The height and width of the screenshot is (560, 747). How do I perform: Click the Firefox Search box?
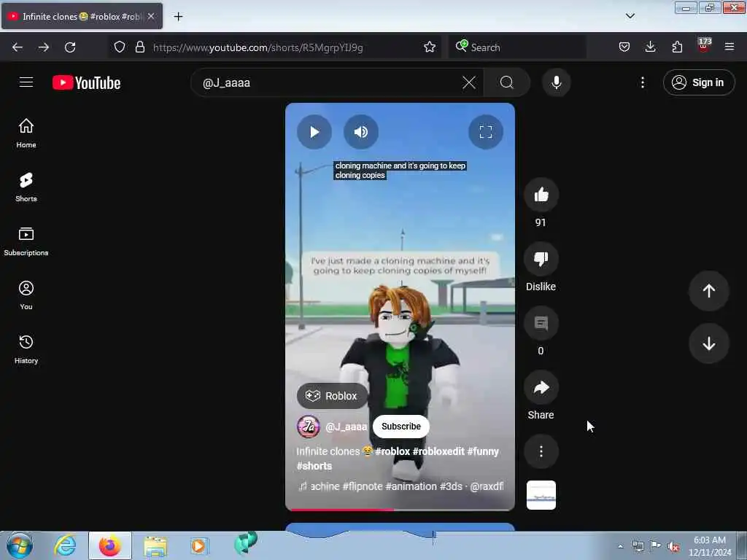(x=517, y=47)
